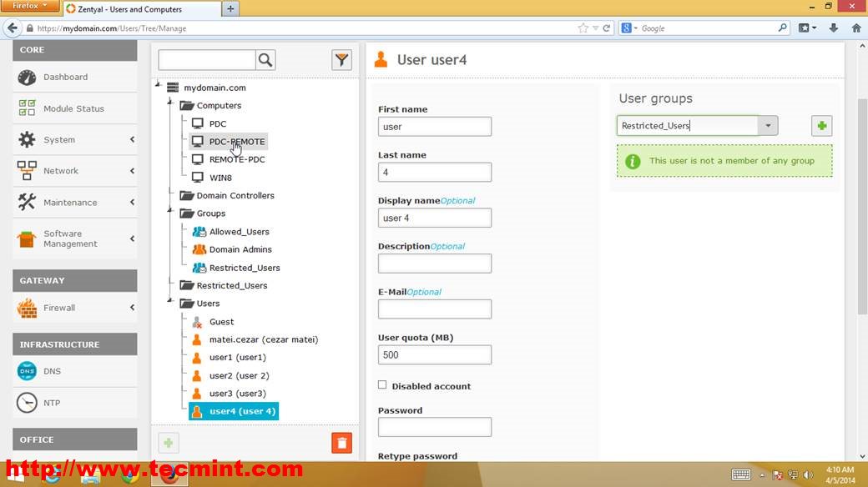The width and height of the screenshot is (868, 487).
Task: Click the page vertical scrollbar
Action: (x=862, y=205)
